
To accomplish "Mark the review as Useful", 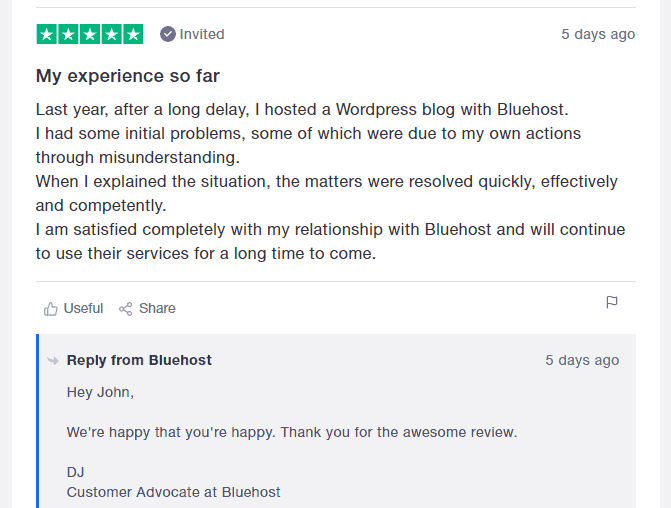I will 74,308.
